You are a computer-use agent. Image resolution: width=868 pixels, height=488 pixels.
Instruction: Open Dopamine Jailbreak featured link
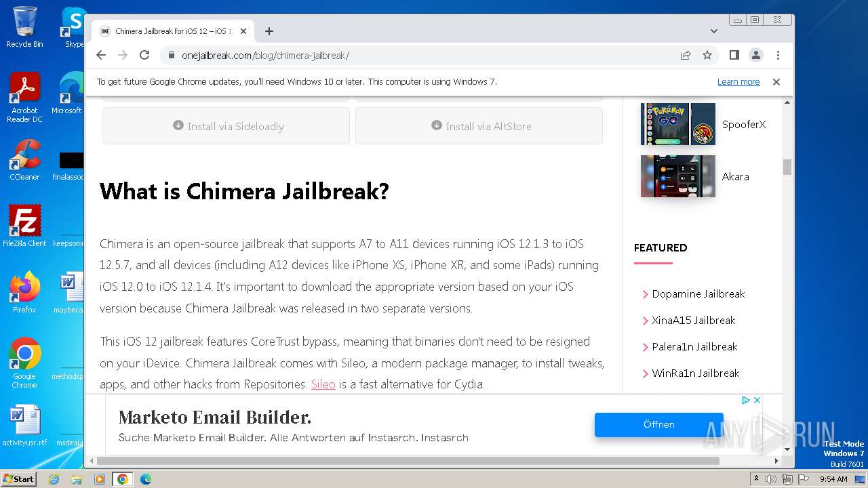coord(698,294)
